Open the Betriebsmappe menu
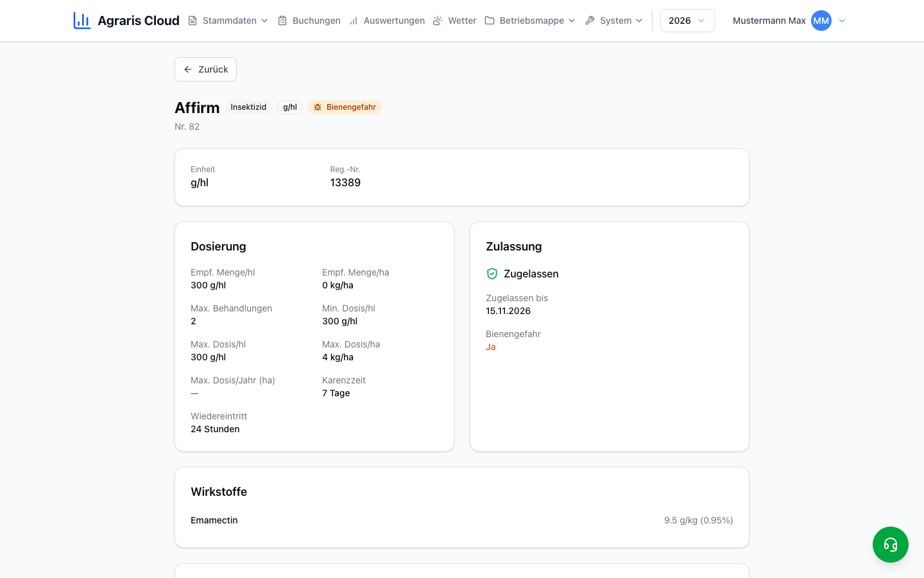The image size is (924, 578). 530,21
